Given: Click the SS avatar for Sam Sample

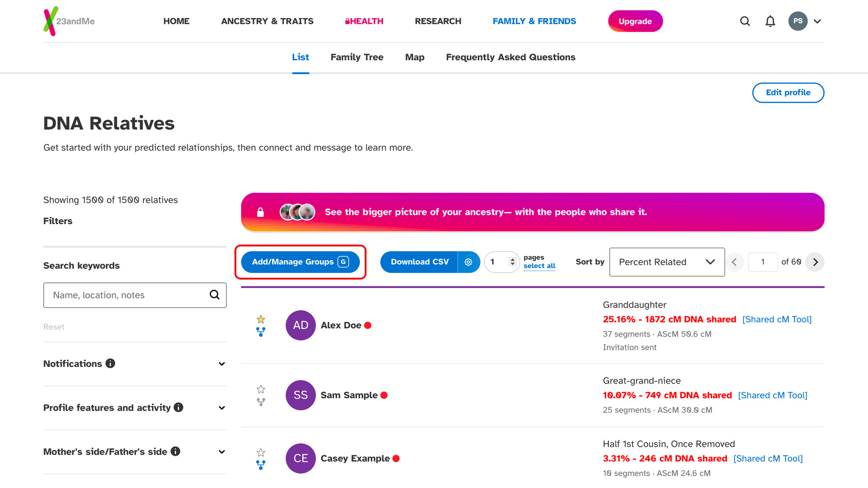Looking at the screenshot, I should tap(301, 395).
